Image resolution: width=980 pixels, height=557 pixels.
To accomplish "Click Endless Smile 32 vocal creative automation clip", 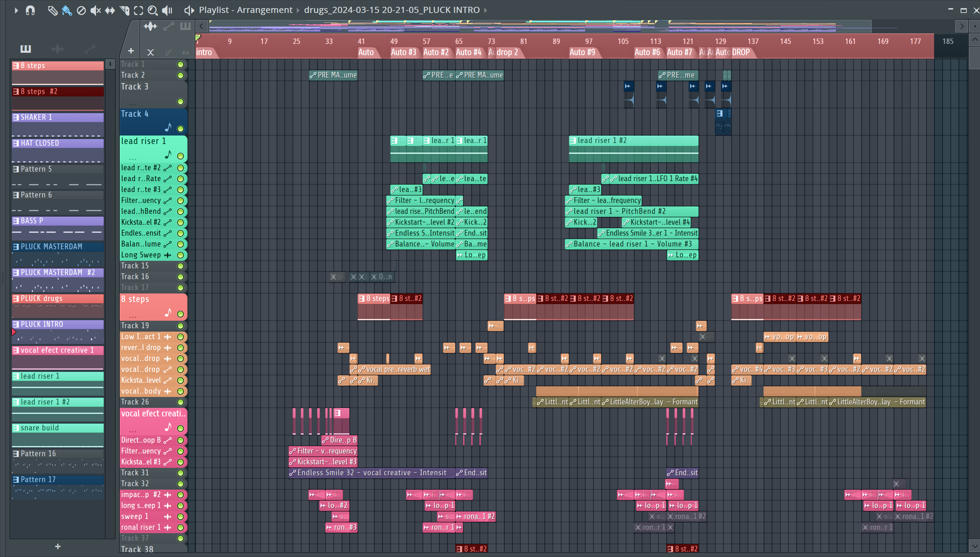I will click(x=372, y=473).
